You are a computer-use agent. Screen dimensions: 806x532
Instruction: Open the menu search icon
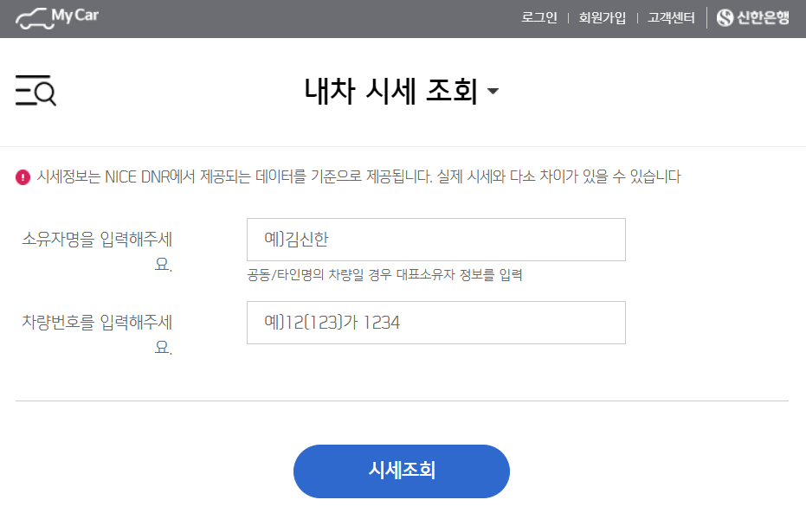tap(35, 90)
